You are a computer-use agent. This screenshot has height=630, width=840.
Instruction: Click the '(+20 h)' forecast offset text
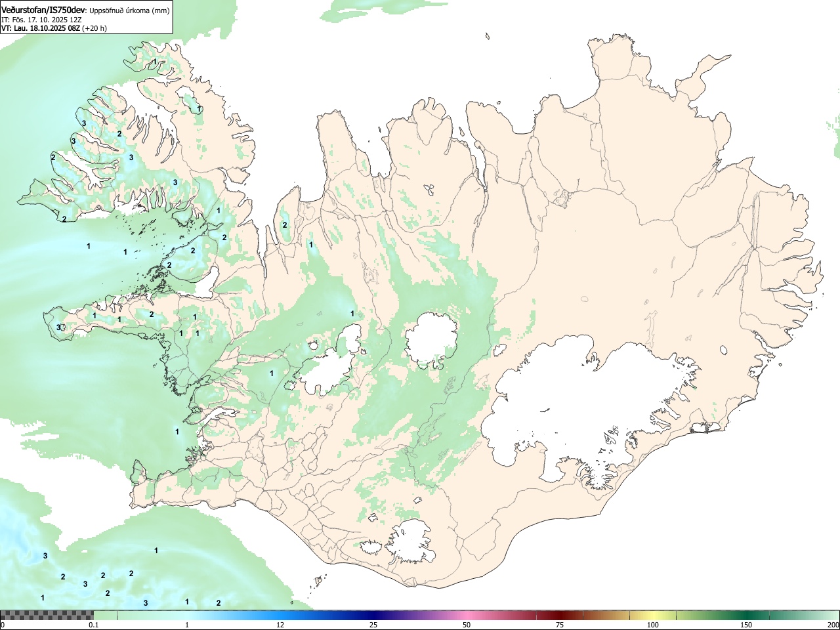coord(94,28)
